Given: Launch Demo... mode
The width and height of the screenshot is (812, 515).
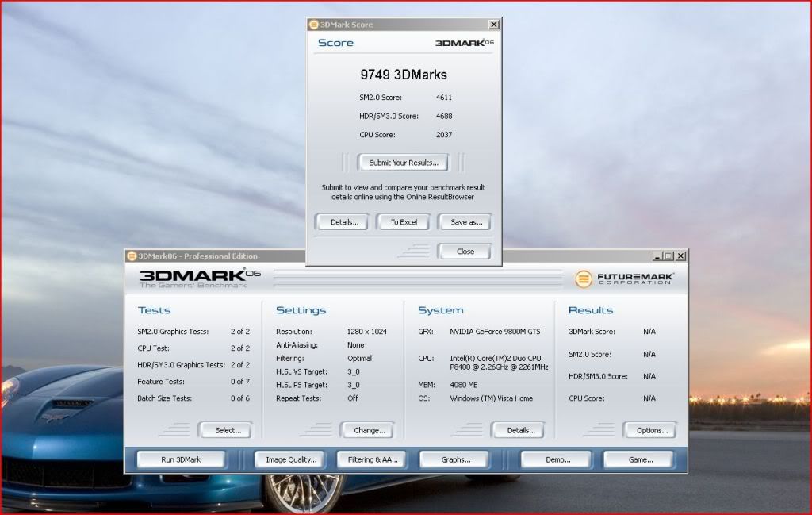Looking at the screenshot, I should coord(557,459).
